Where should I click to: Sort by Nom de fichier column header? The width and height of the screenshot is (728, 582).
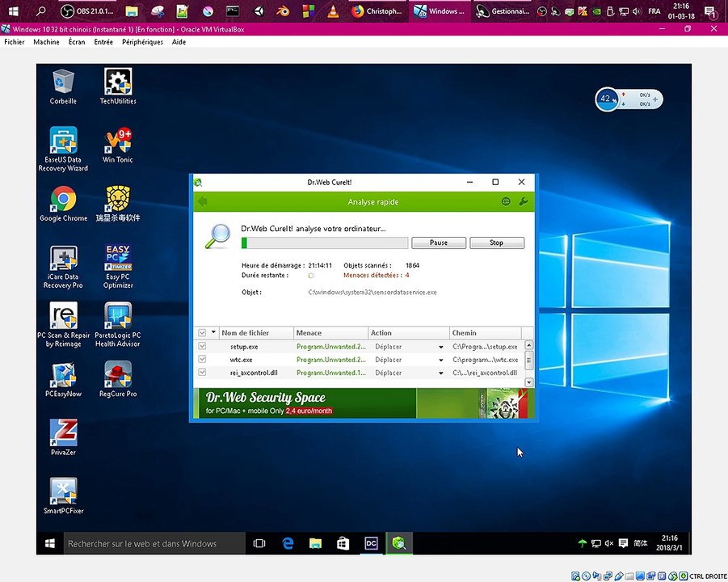(x=256, y=332)
